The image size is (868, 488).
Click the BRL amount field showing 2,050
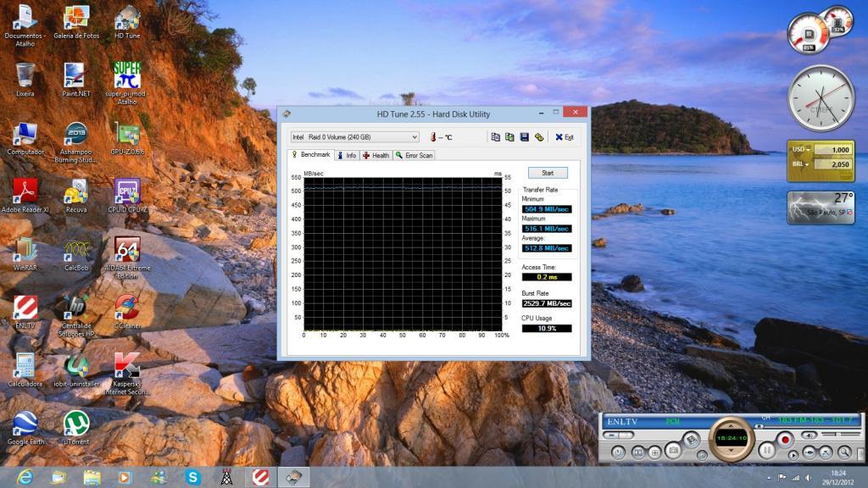[833, 164]
